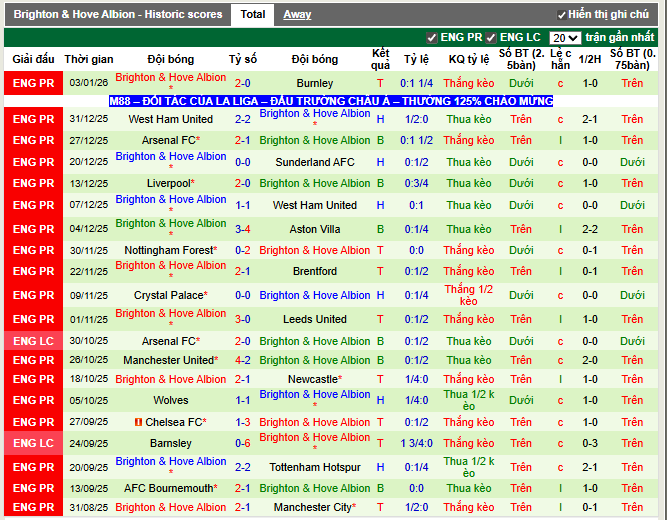Click the 1-3 Chelsea FC score
Image resolution: width=667 pixels, height=520 pixels.
pyautogui.click(x=242, y=422)
